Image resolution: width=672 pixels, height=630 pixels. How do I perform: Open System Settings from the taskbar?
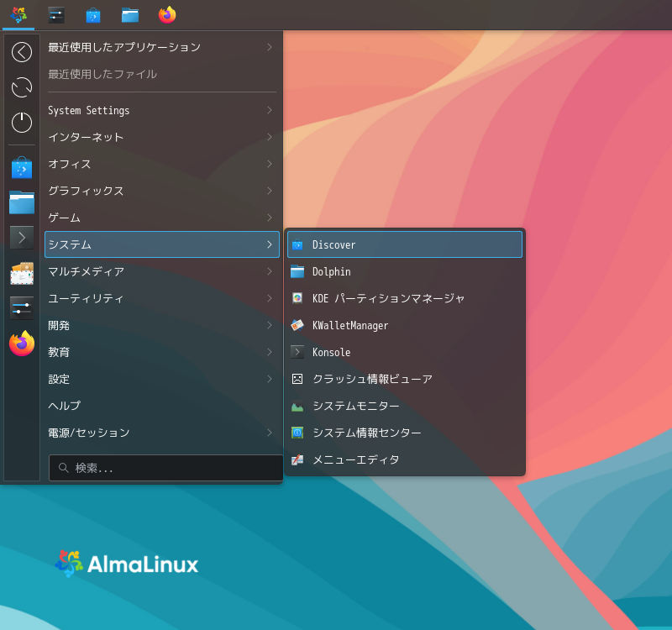pyautogui.click(x=55, y=14)
